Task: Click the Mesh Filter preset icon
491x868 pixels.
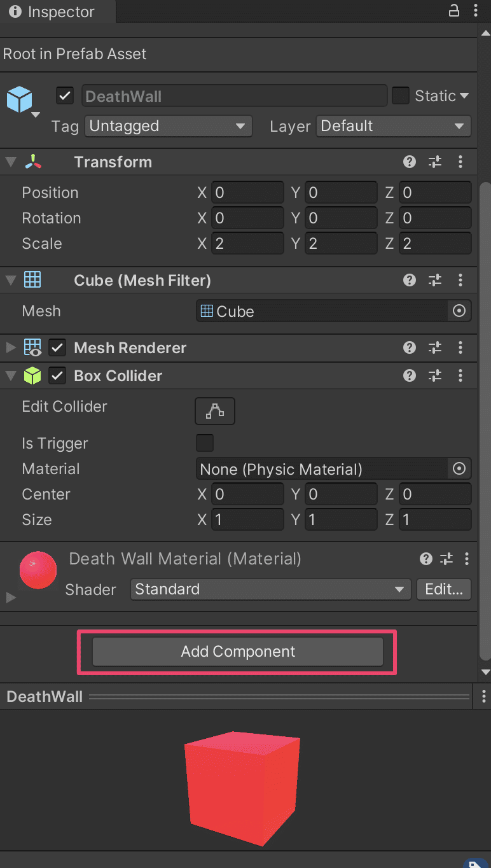Action: tap(435, 281)
